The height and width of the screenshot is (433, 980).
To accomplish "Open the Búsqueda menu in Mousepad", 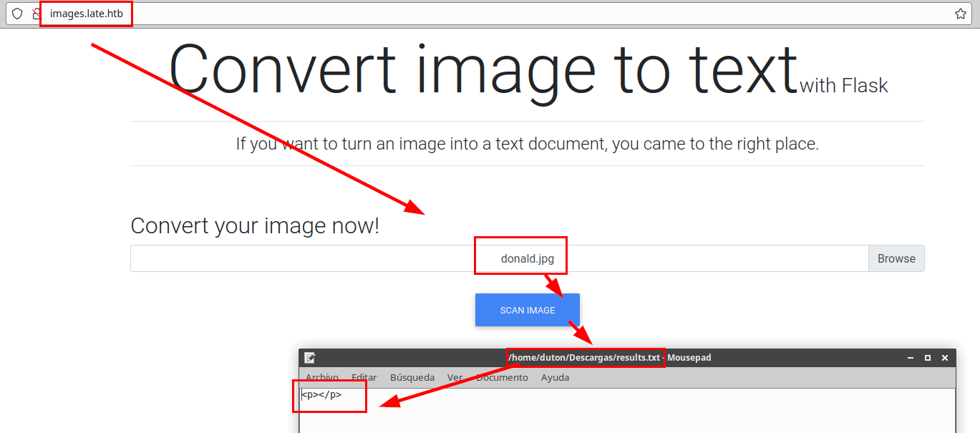I will [412, 377].
